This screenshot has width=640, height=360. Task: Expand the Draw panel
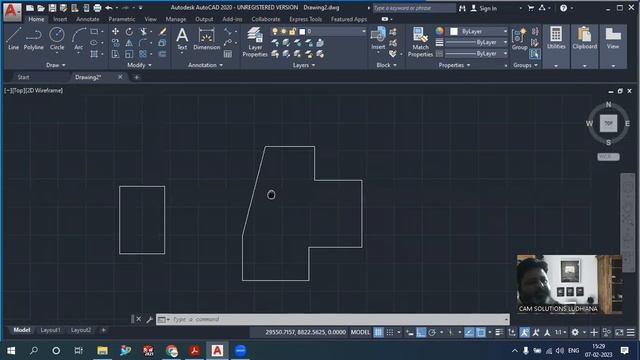click(x=56, y=65)
